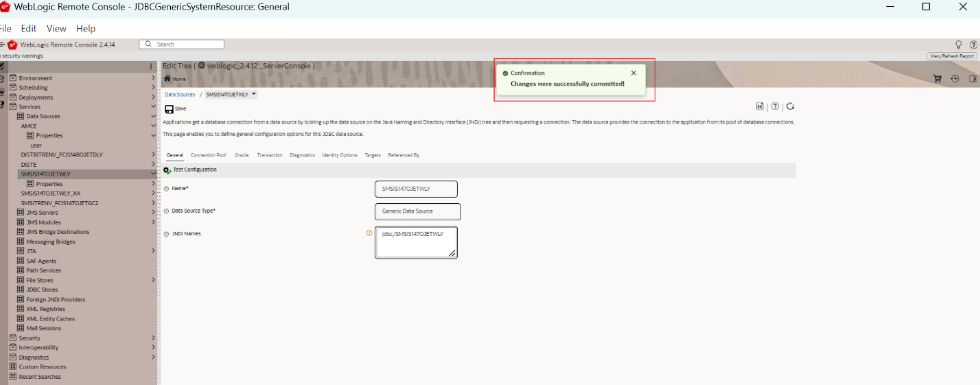The height and width of the screenshot is (385, 980).
Task: Switch to the Connection Pool tab
Action: pyautogui.click(x=208, y=155)
